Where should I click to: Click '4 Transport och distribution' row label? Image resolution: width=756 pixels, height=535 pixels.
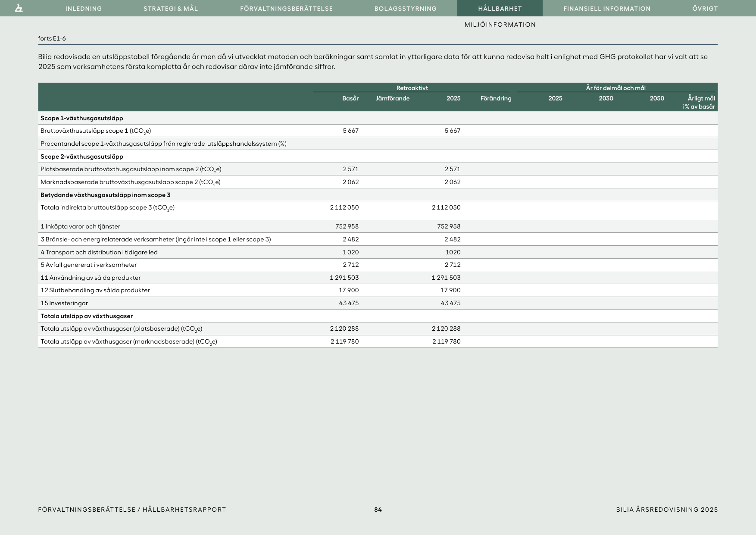coord(99,252)
